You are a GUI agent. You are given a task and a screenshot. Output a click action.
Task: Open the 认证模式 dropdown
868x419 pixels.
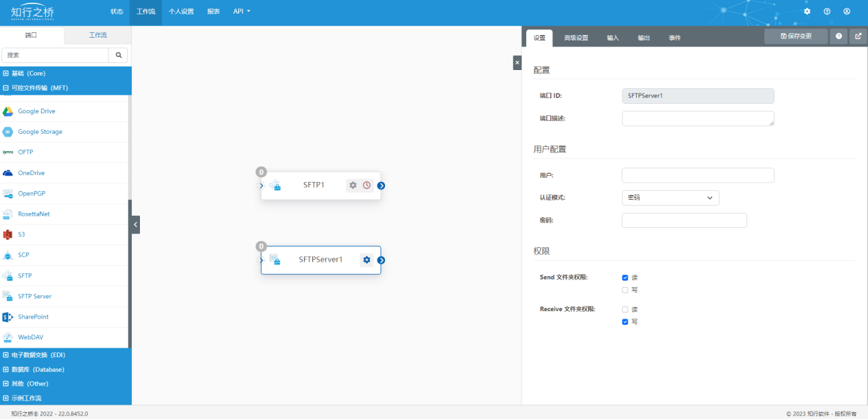[x=670, y=198]
